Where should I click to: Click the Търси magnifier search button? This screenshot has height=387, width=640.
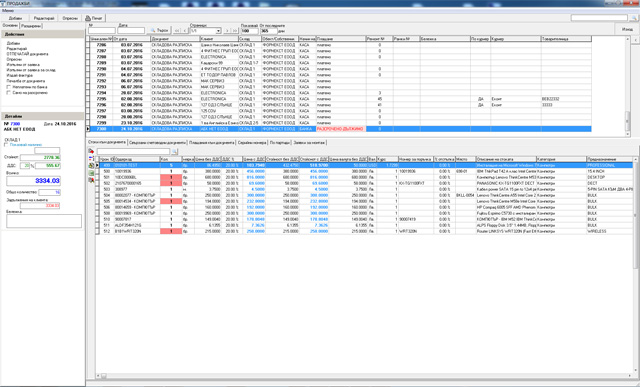(160, 30)
